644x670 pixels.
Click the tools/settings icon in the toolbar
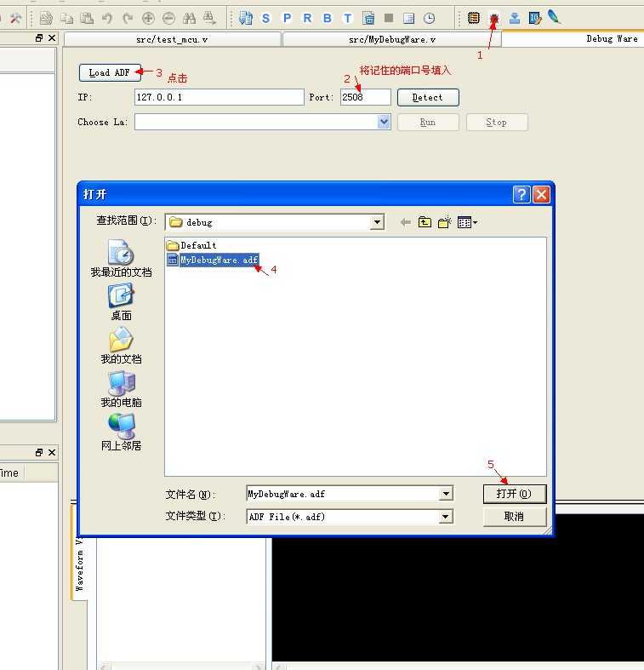coord(15,19)
